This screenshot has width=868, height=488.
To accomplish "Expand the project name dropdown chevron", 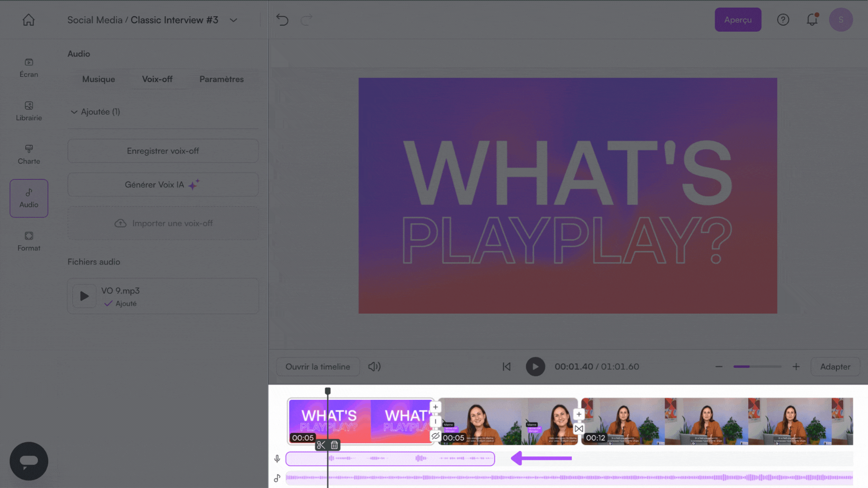I will (233, 20).
